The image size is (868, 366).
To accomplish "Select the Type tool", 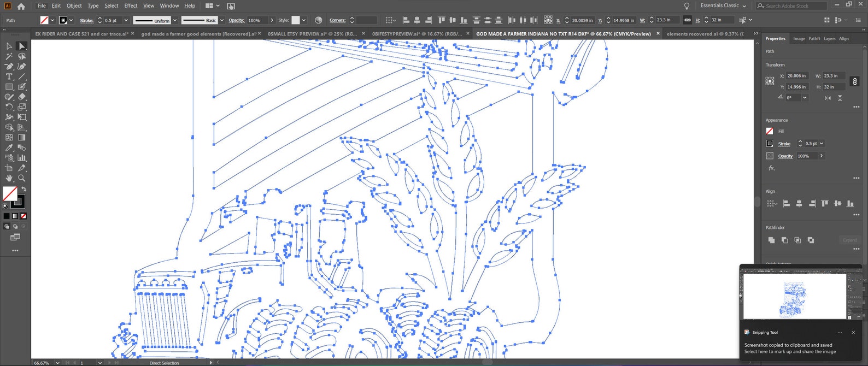I will [9, 76].
